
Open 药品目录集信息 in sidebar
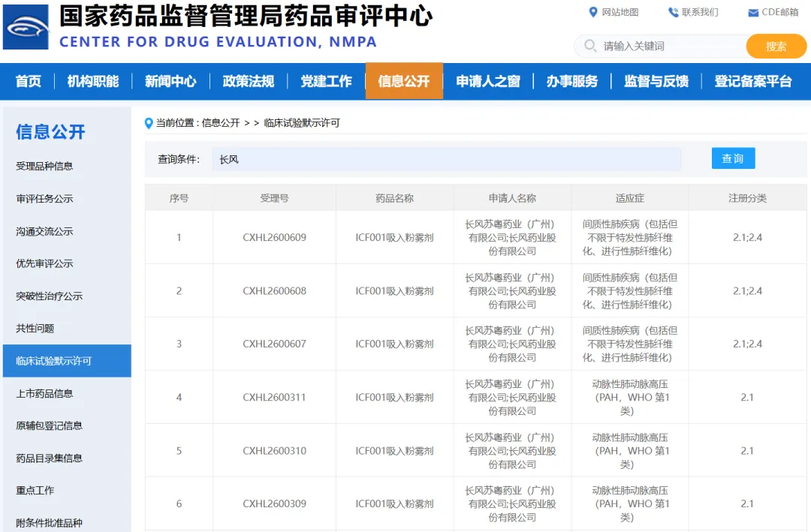pyautogui.click(x=49, y=458)
